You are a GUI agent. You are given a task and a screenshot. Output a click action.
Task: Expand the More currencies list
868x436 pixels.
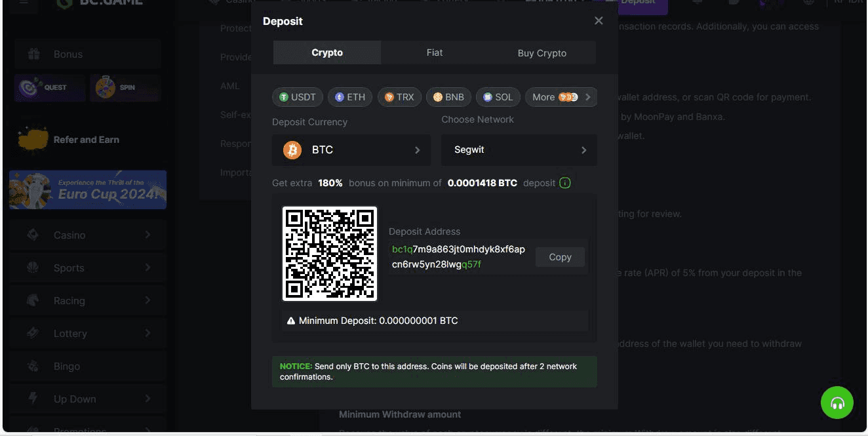[561, 96]
